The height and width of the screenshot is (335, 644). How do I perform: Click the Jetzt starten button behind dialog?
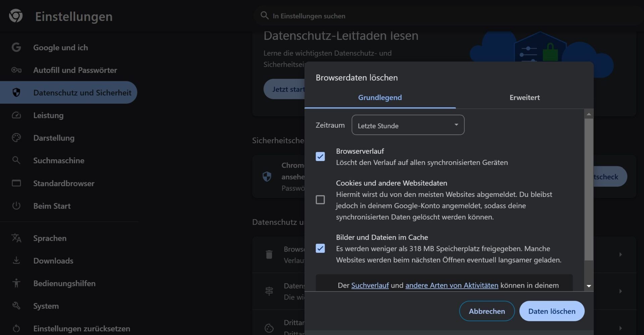click(284, 89)
